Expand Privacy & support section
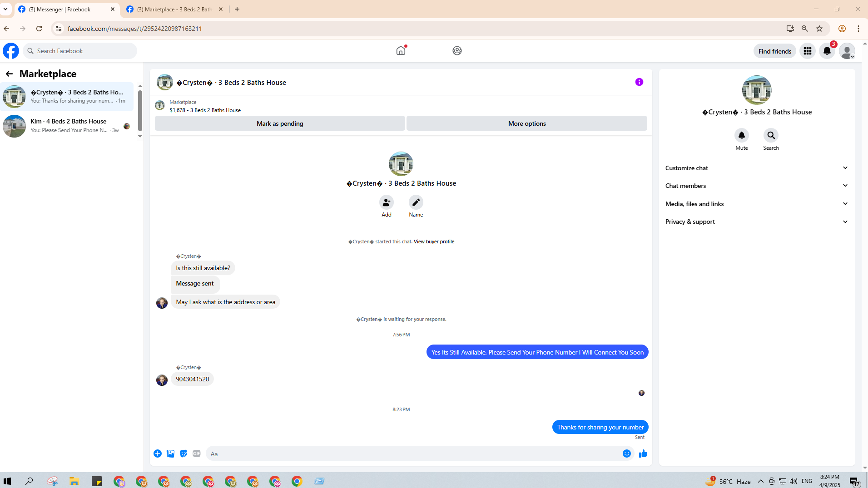 click(757, 222)
